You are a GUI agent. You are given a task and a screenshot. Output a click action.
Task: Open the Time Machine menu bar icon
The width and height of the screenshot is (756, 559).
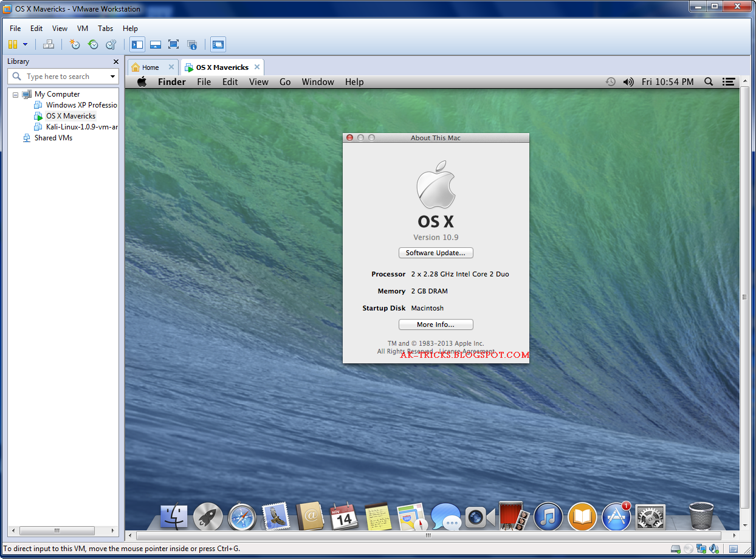coord(610,81)
